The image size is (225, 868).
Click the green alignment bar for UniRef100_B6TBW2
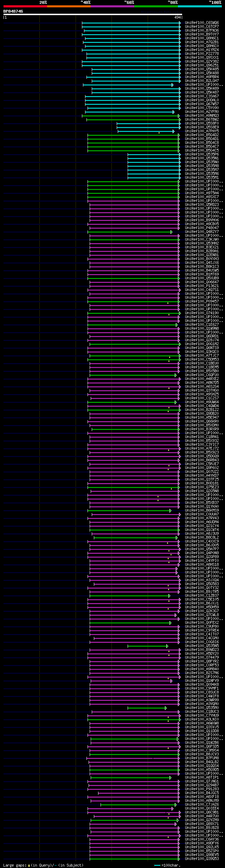coord(134,120)
